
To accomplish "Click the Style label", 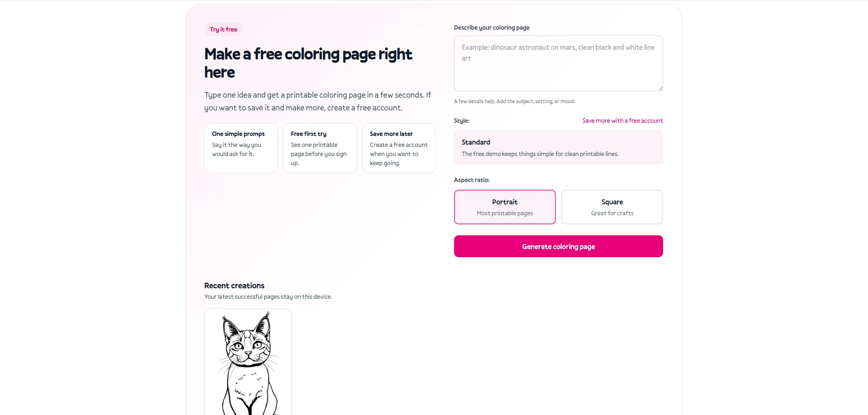I will (x=461, y=120).
